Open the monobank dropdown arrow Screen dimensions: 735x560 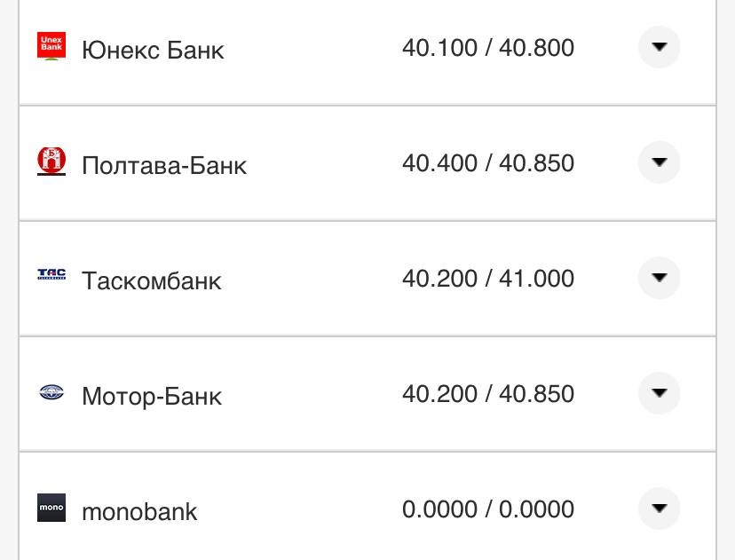pos(659,509)
